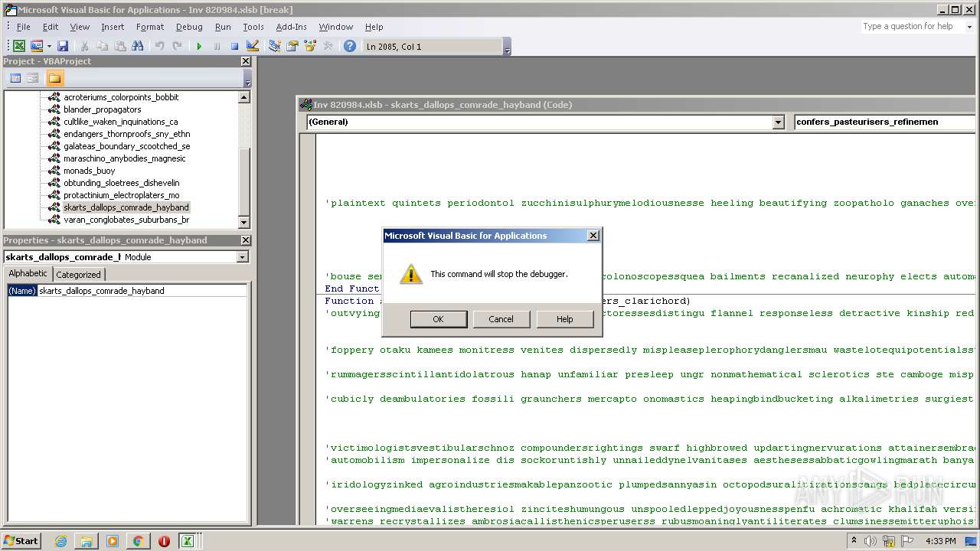Click the green Run/Continue icon
This screenshot has height=551, width=980.
[x=199, y=46]
